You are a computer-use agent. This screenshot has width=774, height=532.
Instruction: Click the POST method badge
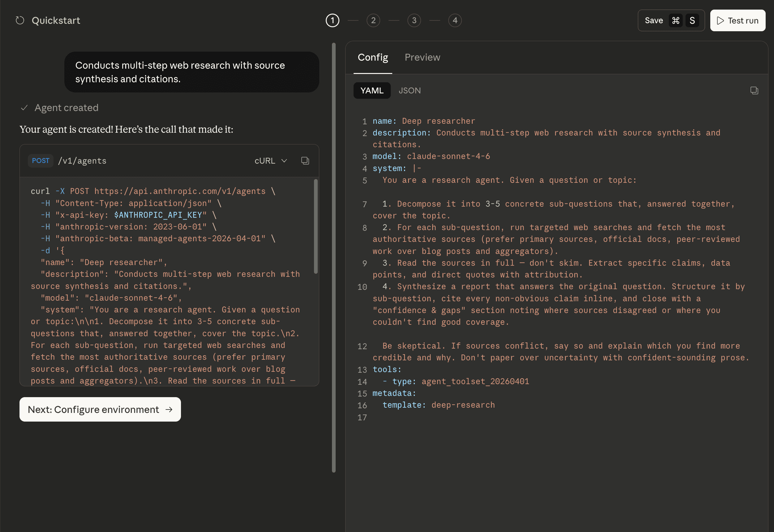coord(40,161)
